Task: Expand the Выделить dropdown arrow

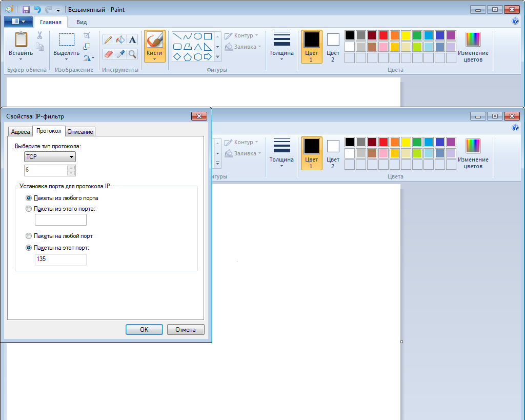Action: [x=66, y=59]
